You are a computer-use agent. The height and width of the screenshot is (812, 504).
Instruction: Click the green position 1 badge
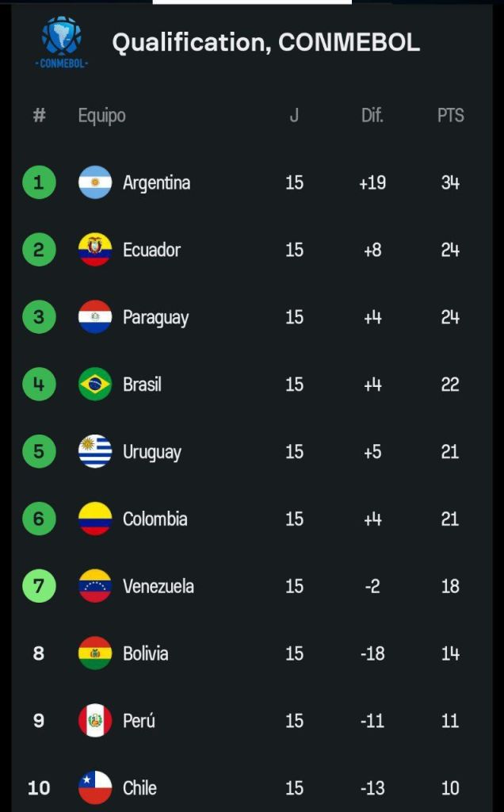[x=39, y=182]
